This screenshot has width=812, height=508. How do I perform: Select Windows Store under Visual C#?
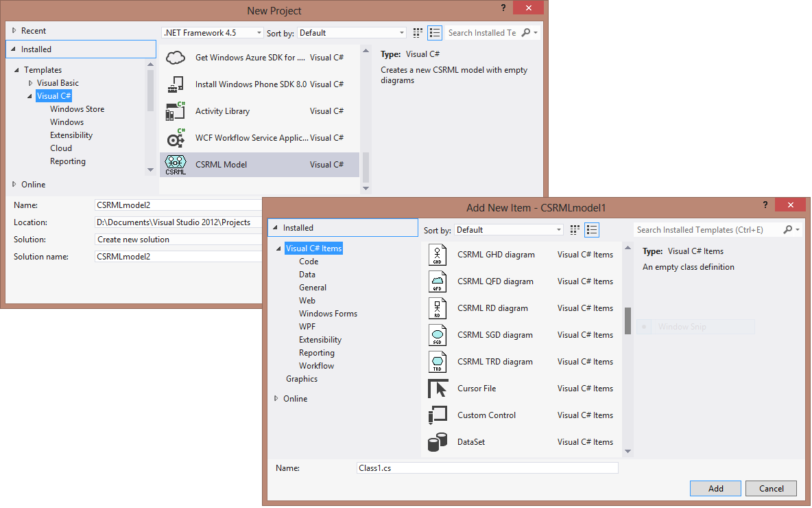77,109
